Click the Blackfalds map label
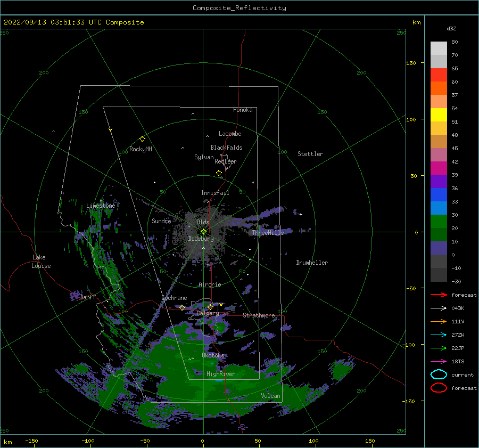 [x=226, y=148]
